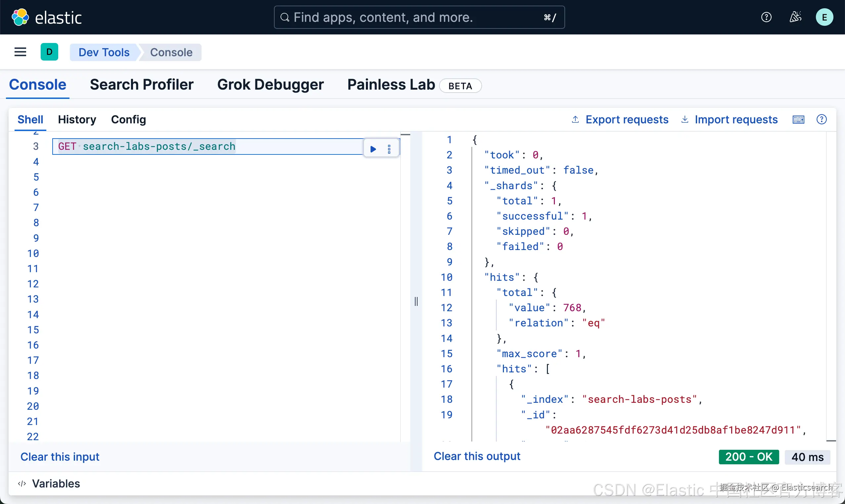Open the Config tab

[x=128, y=119]
